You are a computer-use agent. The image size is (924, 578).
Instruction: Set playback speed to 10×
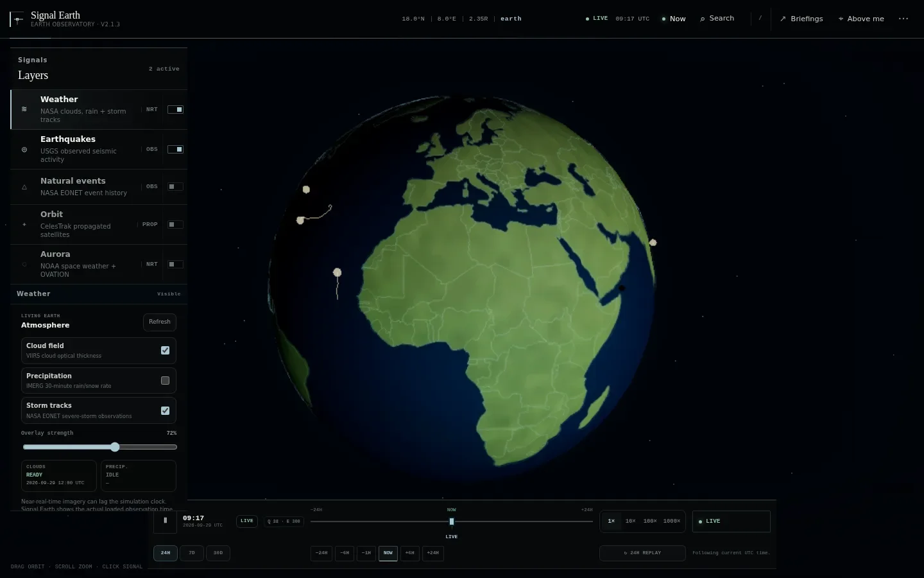[631, 521]
